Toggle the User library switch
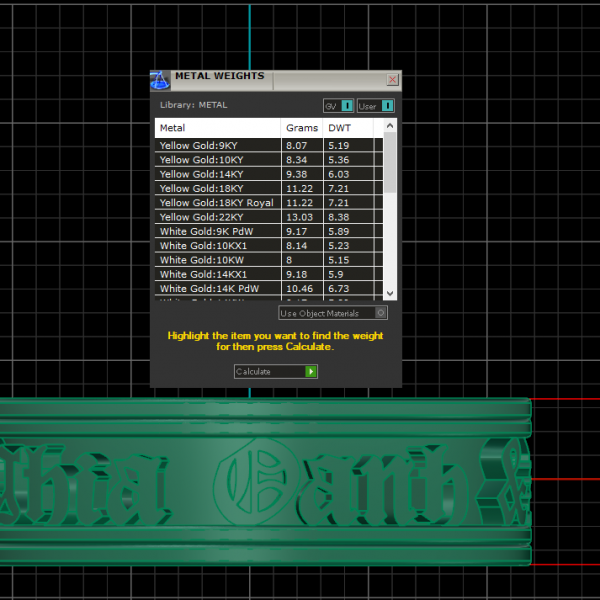Image resolution: width=600 pixels, height=600 pixels. (x=387, y=105)
